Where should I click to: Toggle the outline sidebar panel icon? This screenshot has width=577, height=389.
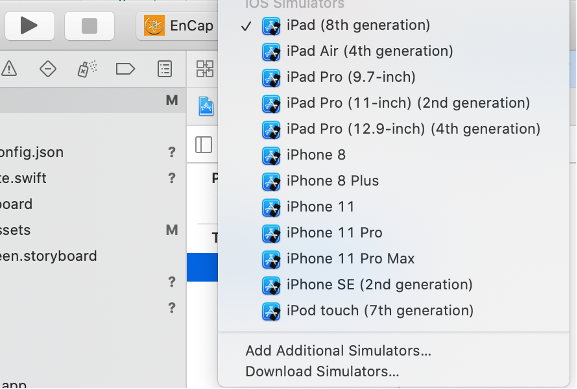(203, 145)
